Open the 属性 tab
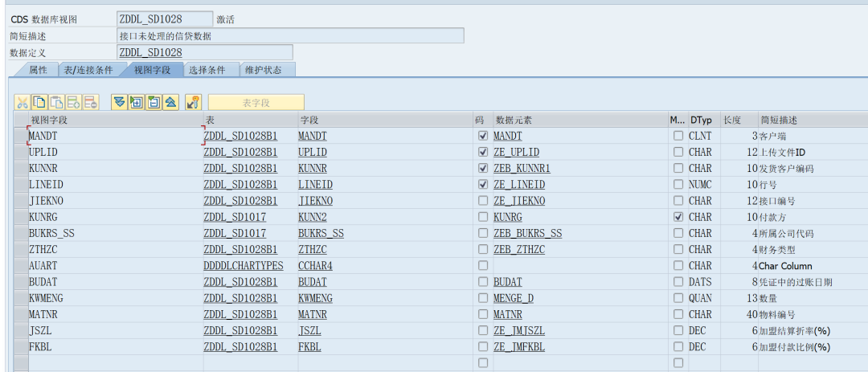The width and height of the screenshot is (868, 372). tap(38, 70)
